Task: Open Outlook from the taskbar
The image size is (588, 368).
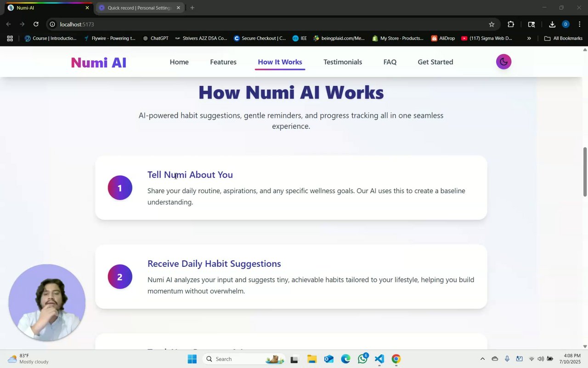Action: [x=329, y=359]
